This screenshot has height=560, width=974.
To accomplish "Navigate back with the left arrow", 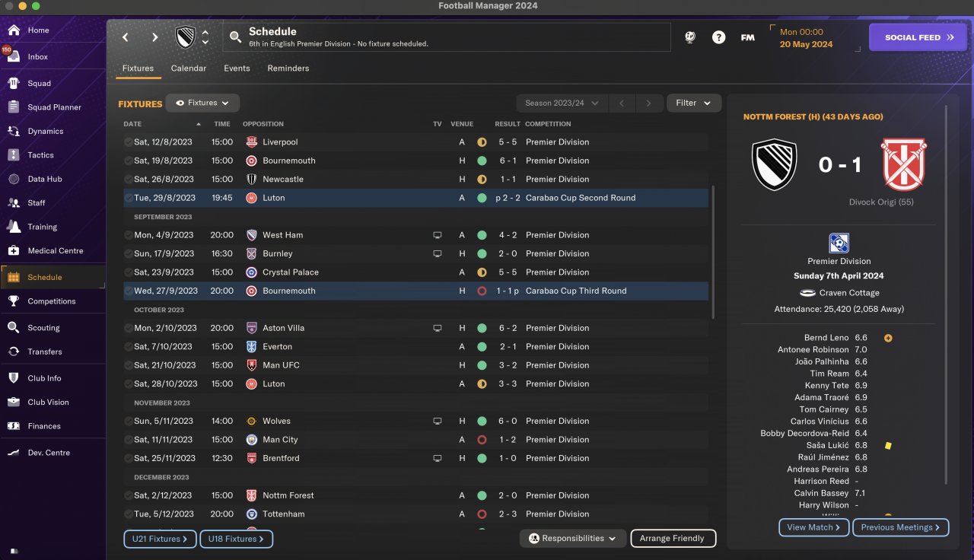I will (126, 37).
